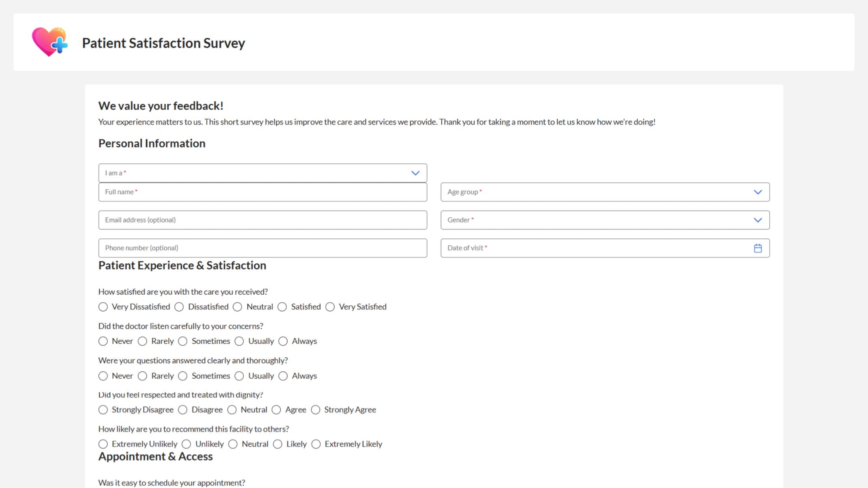
Task: Select 'Extremely Likely' for recommending facility
Action: click(x=316, y=444)
